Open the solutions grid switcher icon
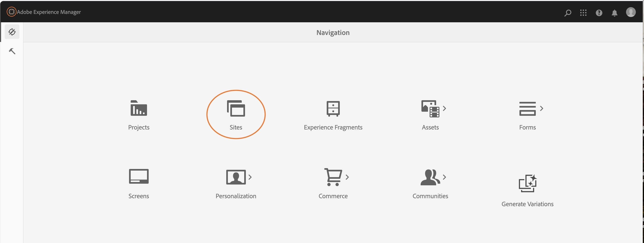 tap(583, 12)
